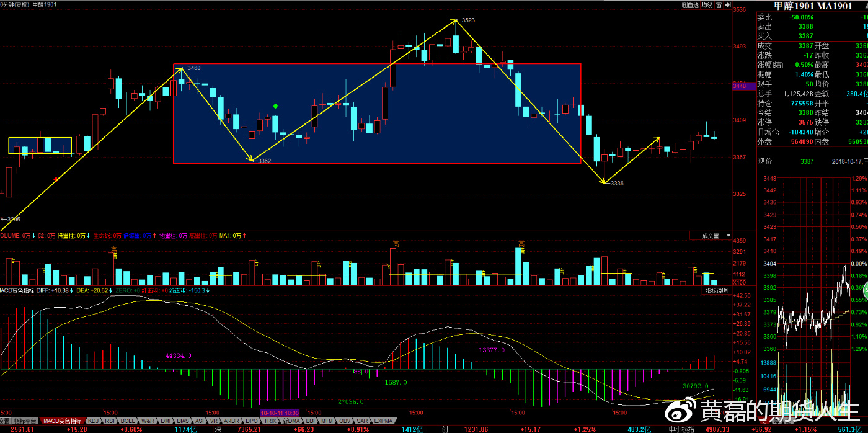This screenshot has width=868, height=433.
Task: Open the 成交量 indicator dropdown
Action: click(711, 236)
